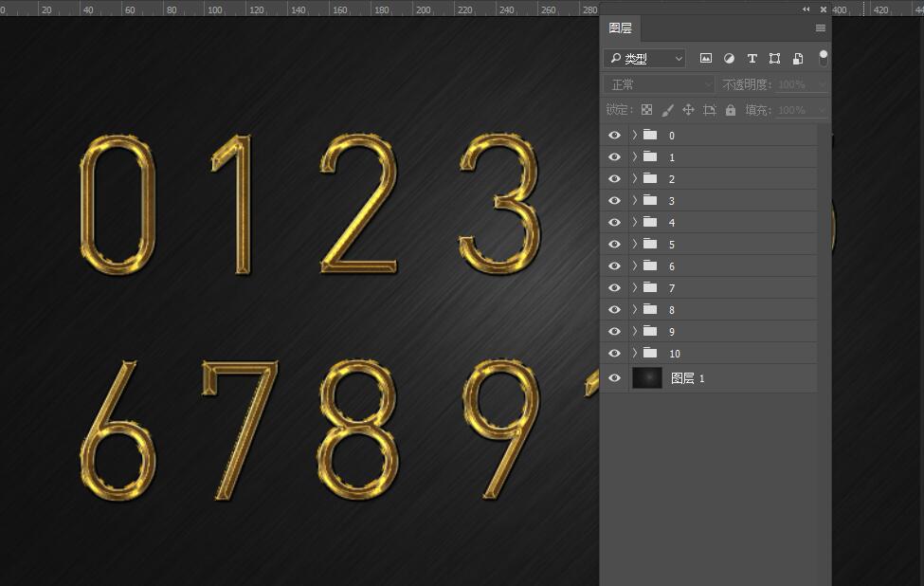The height and width of the screenshot is (586, 924).
Task: Hide group 8 with eye icon
Action: pos(614,309)
